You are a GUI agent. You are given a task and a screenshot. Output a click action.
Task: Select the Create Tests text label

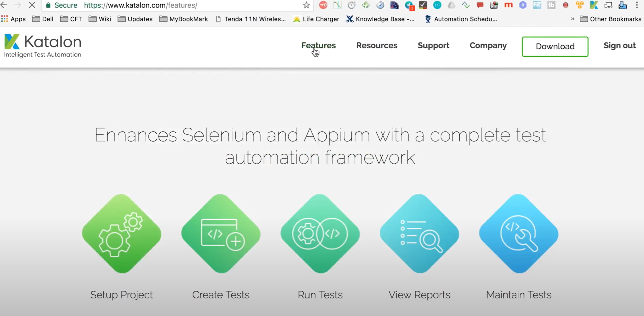pyautogui.click(x=221, y=295)
